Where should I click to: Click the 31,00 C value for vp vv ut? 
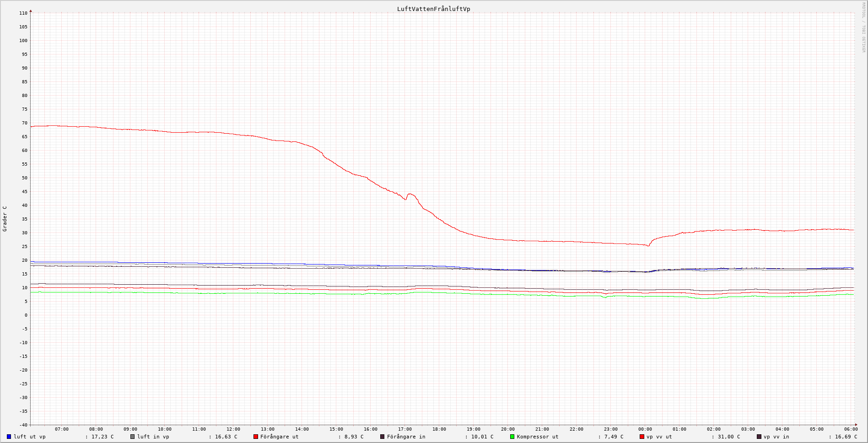pyautogui.click(x=729, y=437)
